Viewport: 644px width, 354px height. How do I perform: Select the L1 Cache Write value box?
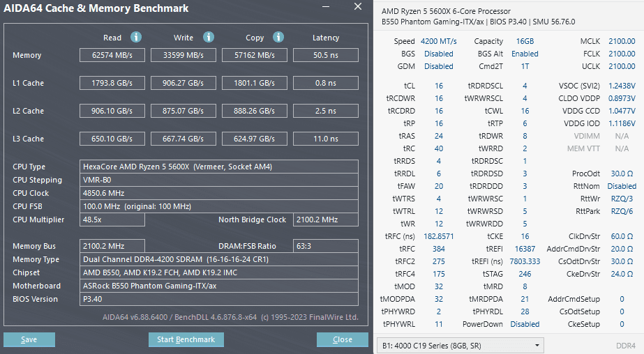click(184, 83)
